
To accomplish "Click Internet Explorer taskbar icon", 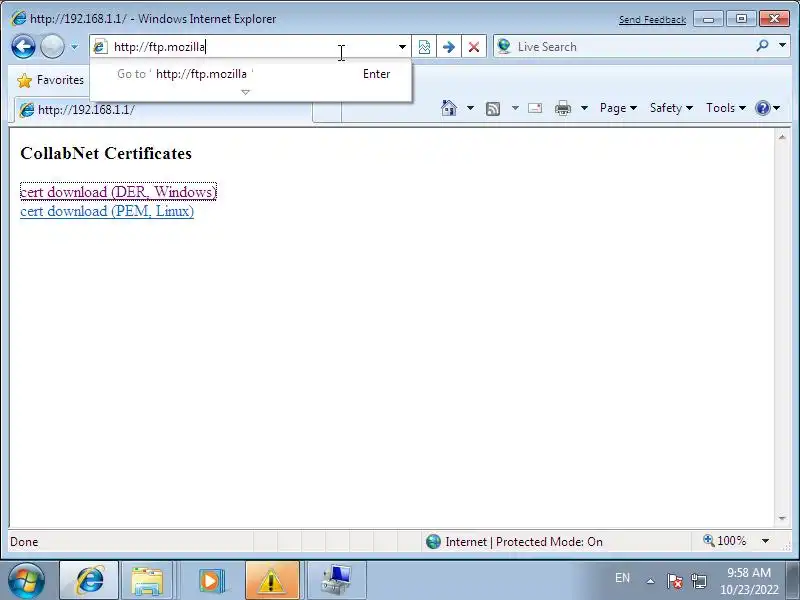I will point(89,580).
